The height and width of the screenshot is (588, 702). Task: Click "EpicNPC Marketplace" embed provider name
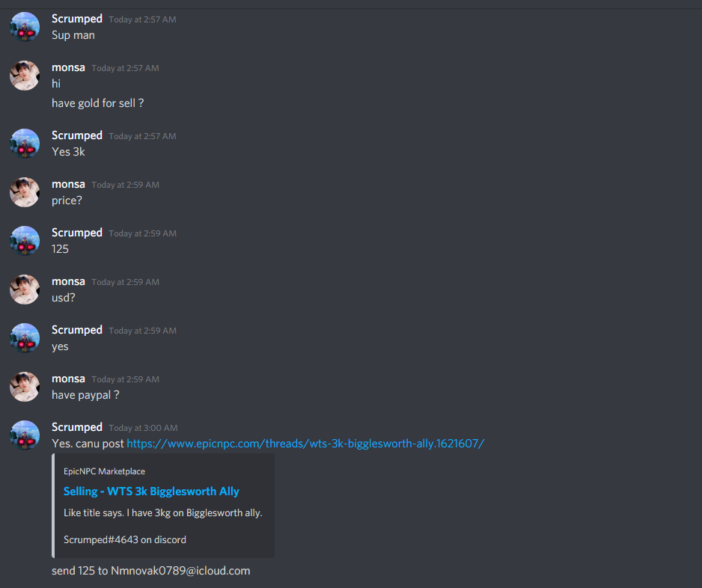pos(104,471)
